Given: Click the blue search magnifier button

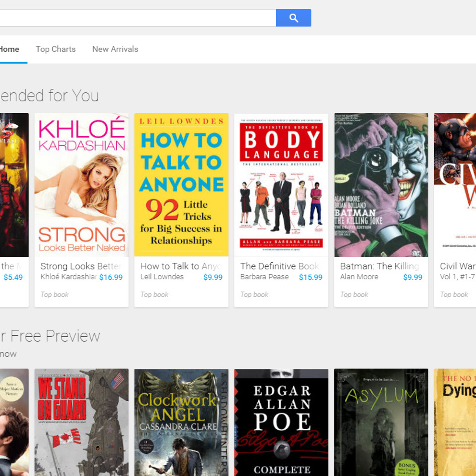Looking at the screenshot, I should tap(293, 18).
